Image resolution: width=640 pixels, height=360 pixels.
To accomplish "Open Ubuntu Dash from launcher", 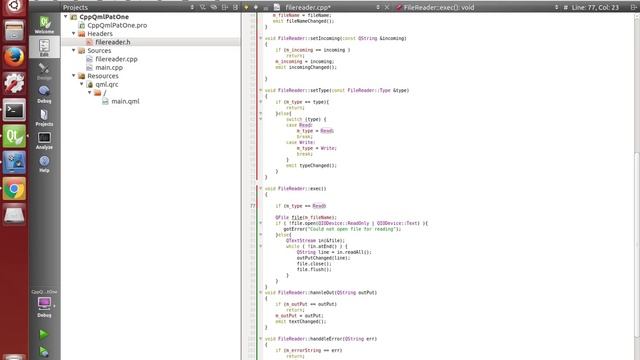I will click(14, 6).
